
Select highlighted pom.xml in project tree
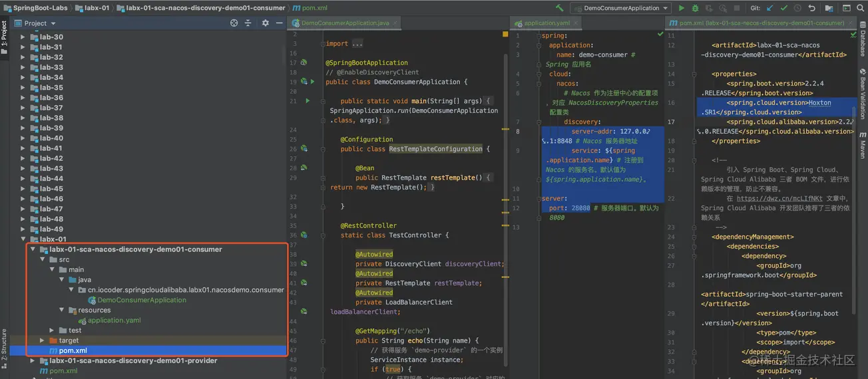coord(148,350)
